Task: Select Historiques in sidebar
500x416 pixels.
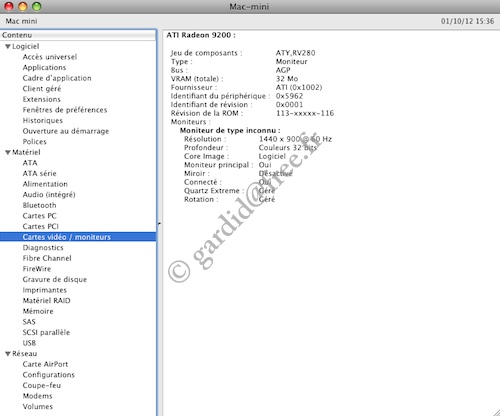Action: 43,121
